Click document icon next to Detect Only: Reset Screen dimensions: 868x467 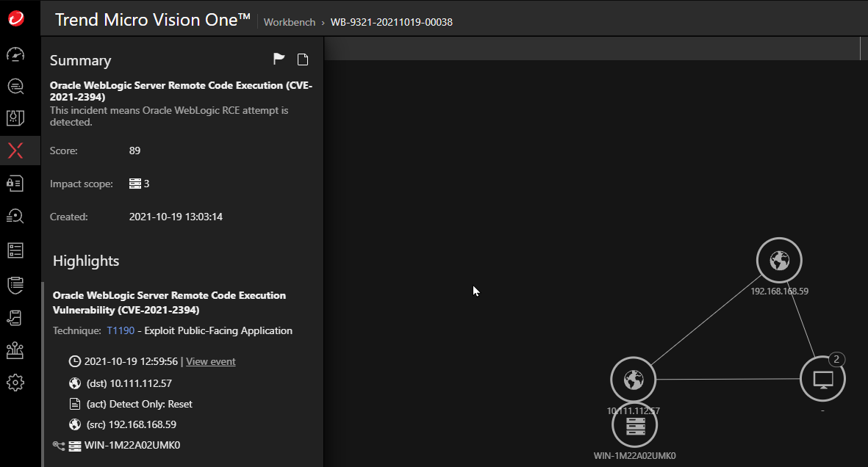tap(75, 404)
